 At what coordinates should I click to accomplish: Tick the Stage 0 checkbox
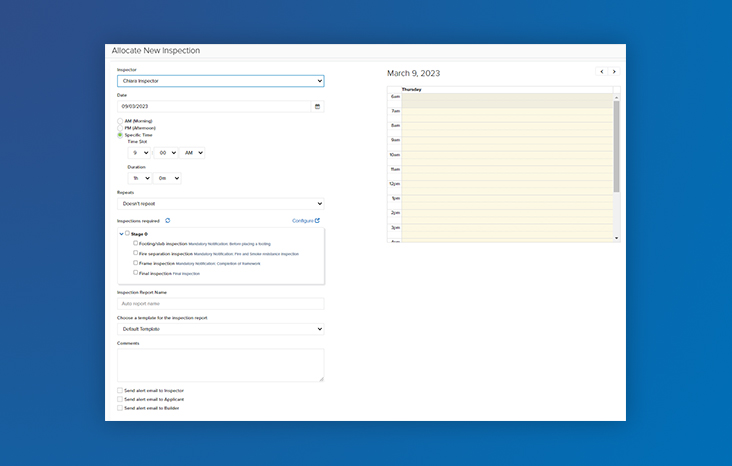tap(127, 233)
